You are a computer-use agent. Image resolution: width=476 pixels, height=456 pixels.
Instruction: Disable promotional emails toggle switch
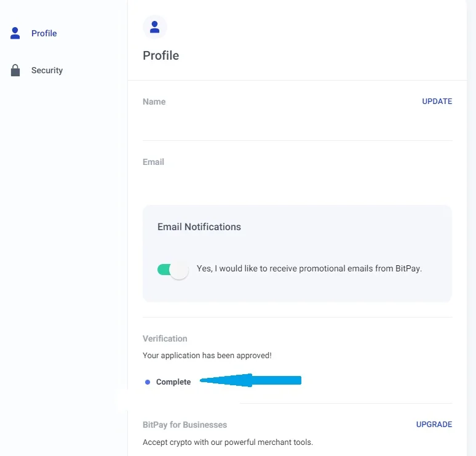(x=173, y=270)
